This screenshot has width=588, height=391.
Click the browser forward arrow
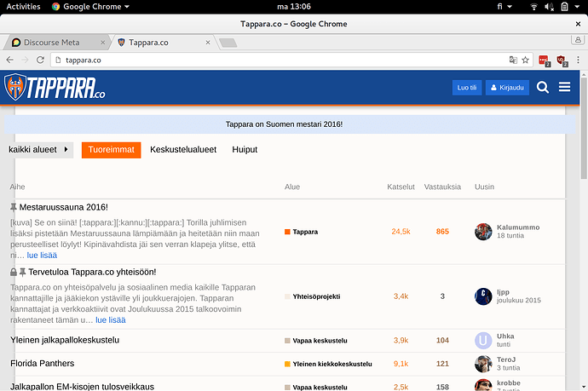(25, 60)
